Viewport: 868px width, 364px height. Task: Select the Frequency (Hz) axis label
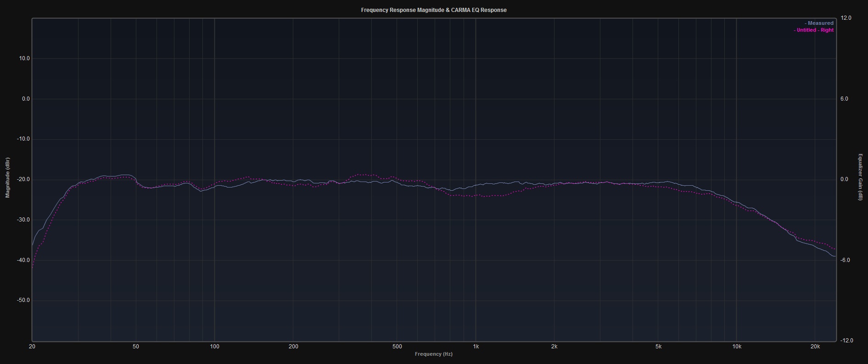434,354
